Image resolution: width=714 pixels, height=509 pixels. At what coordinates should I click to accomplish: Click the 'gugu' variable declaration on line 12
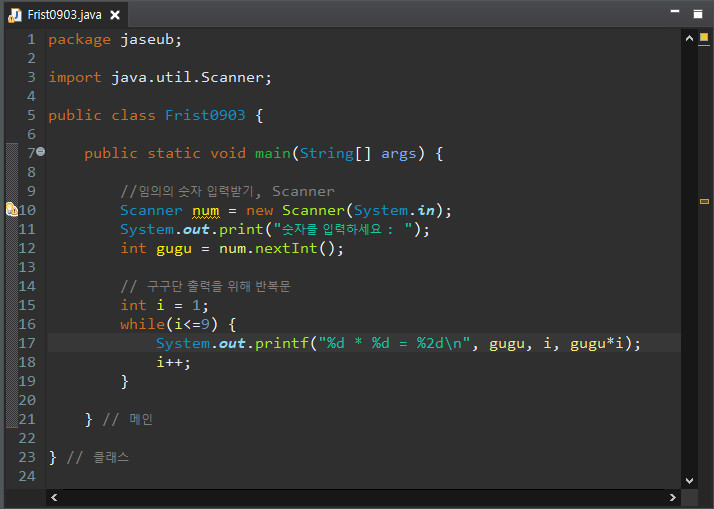click(174, 249)
